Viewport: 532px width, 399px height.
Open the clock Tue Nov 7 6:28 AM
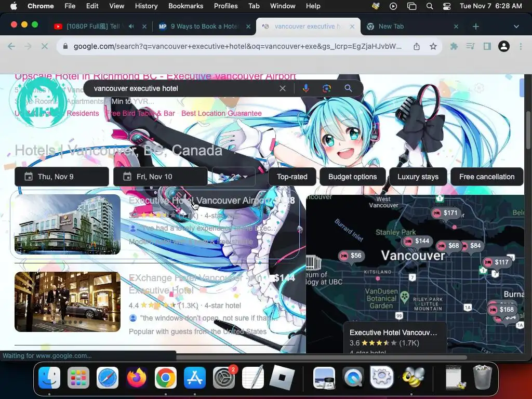click(490, 6)
